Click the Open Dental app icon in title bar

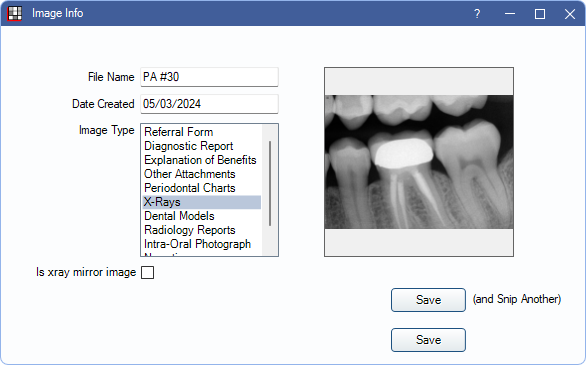click(x=15, y=13)
